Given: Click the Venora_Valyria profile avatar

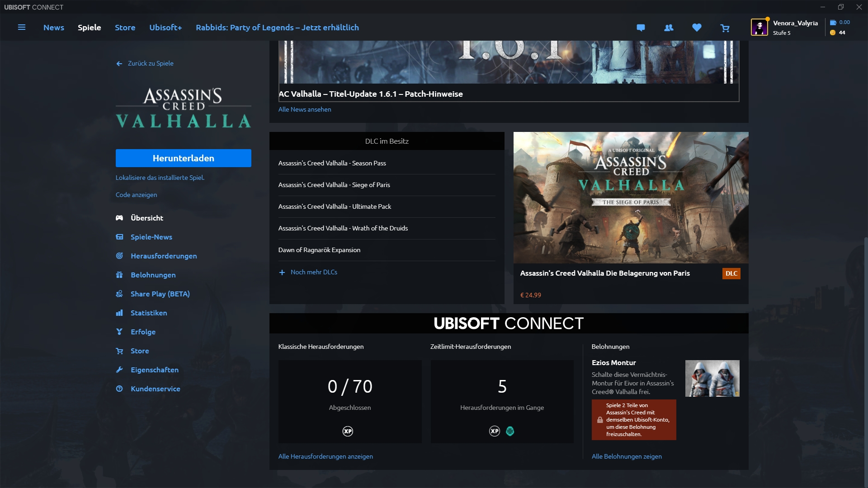Looking at the screenshot, I should 759,27.
